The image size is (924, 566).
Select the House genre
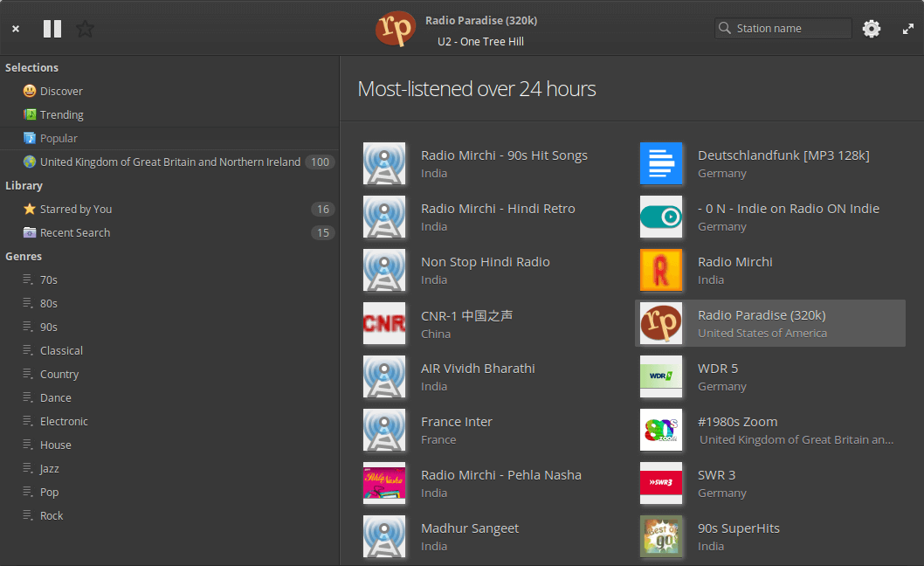point(169,445)
